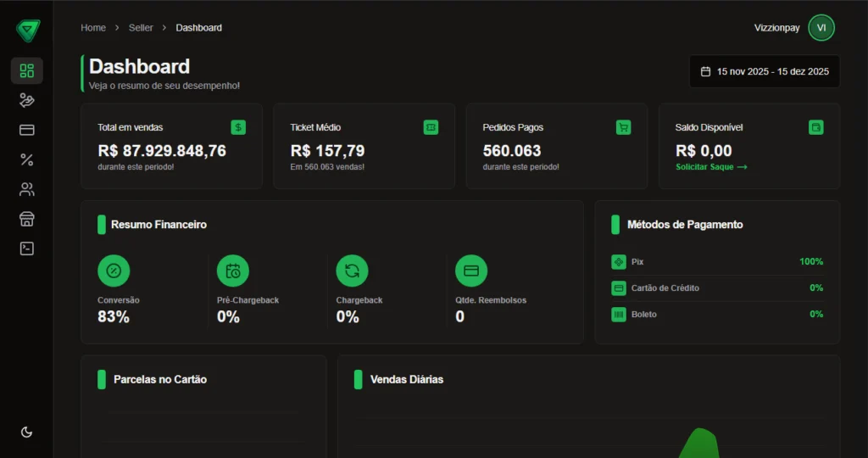Click the Dashboard breadcrumb item

pyautogui.click(x=198, y=28)
